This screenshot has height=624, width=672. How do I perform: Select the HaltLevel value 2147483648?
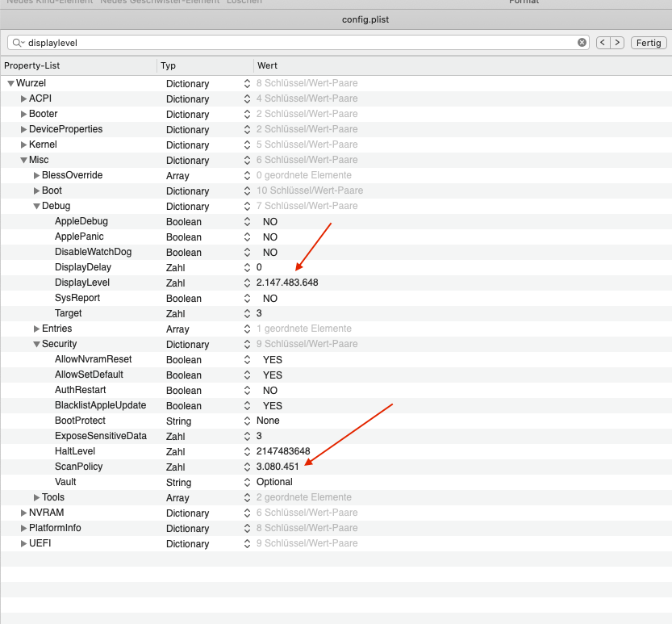click(283, 451)
